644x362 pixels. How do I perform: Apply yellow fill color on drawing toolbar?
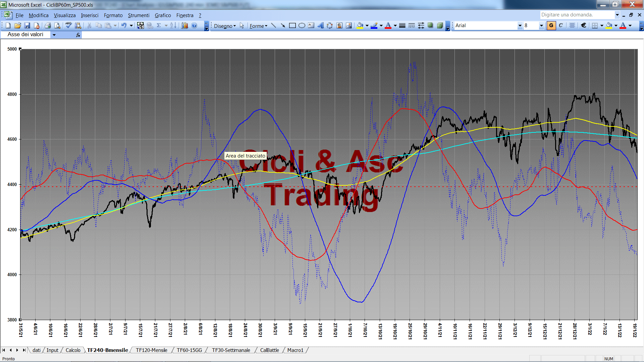click(x=360, y=25)
